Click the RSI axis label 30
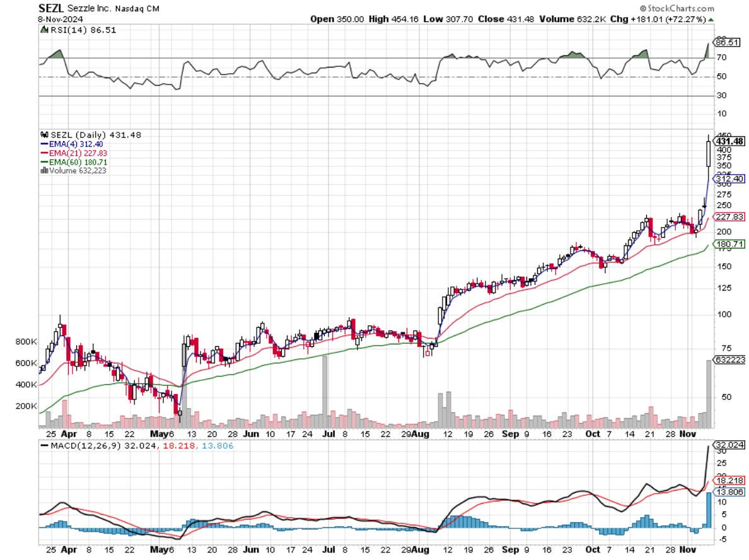This screenshot has height=560, width=749. 722,96
